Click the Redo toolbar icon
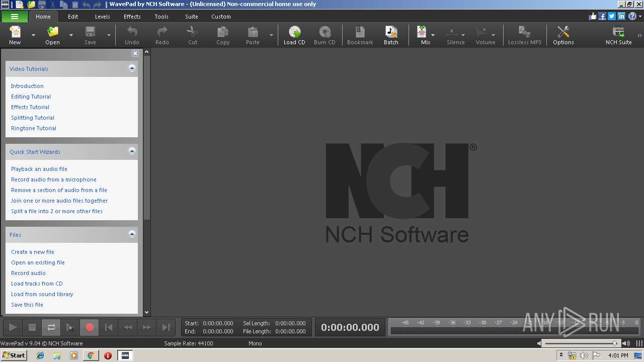The width and height of the screenshot is (644, 362). click(162, 35)
